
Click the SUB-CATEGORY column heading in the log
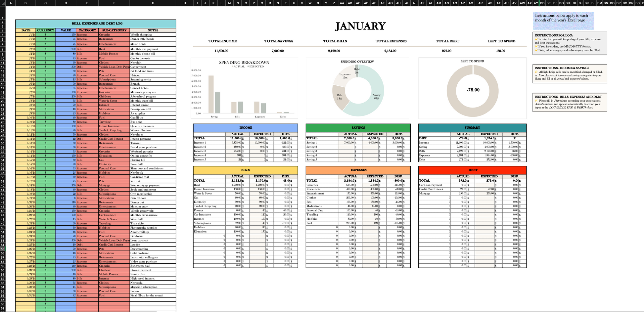pyautogui.click(x=114, y=30)
